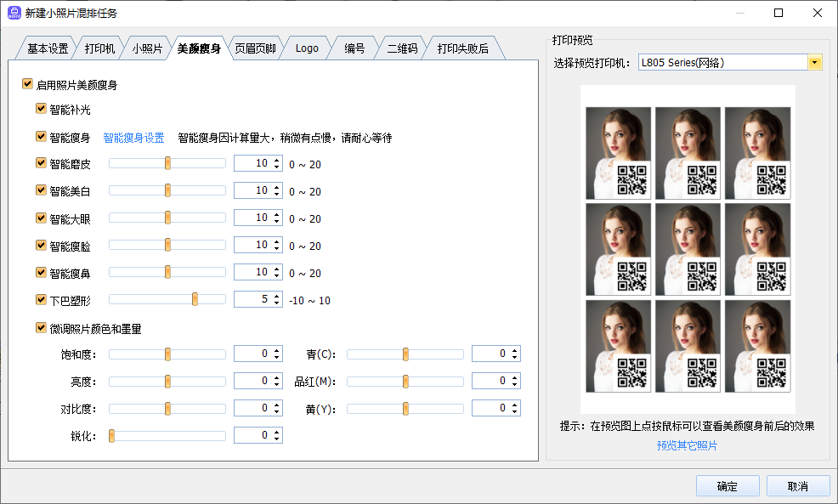Increase 青(C) value with up arrow
Viewport: 838px width, 504px height.
[514, 350]
